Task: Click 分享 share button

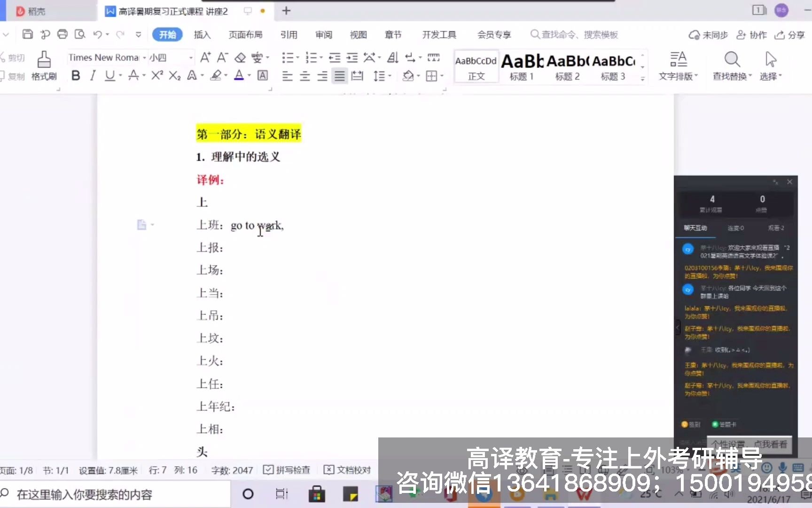Action: [x=789, y=35]
